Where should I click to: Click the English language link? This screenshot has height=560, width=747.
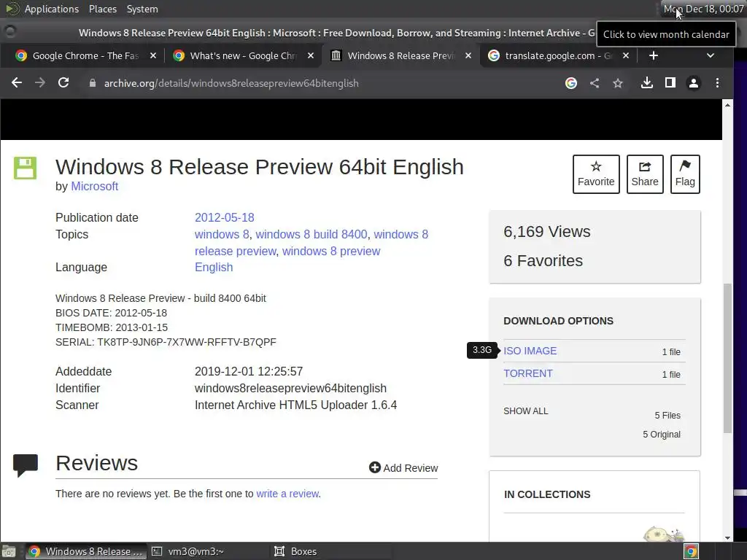click(214, 267)
